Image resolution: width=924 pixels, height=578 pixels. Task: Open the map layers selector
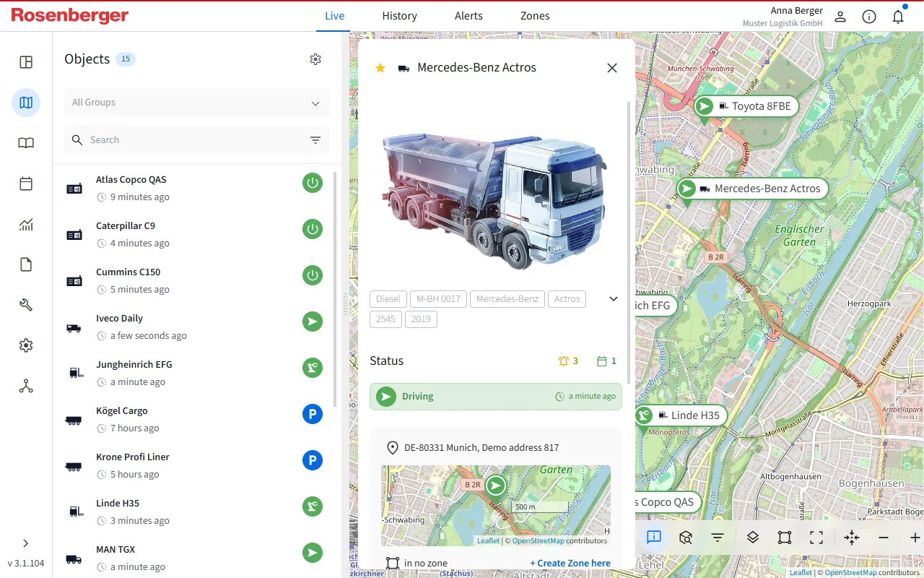(x=753, y=538)
